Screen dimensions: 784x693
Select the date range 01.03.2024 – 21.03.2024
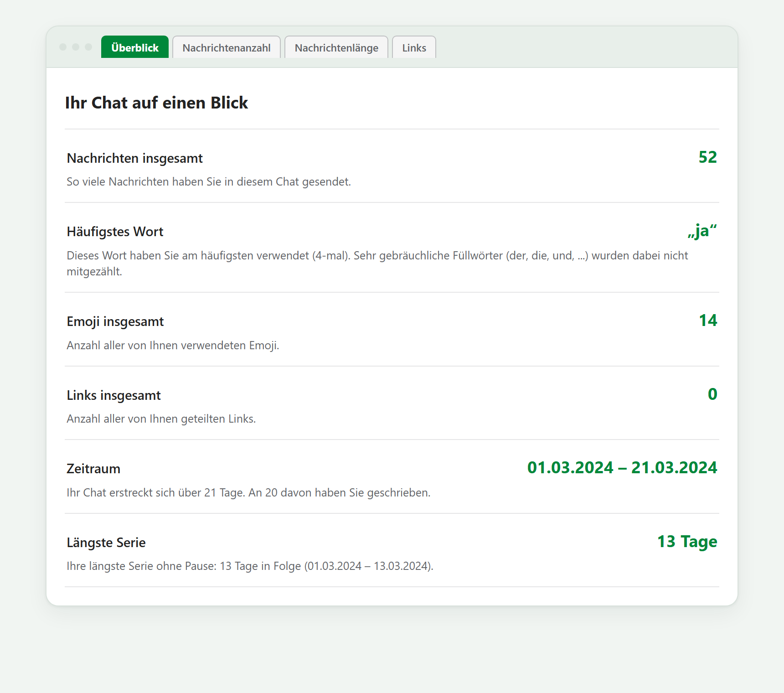coord(622,468)
